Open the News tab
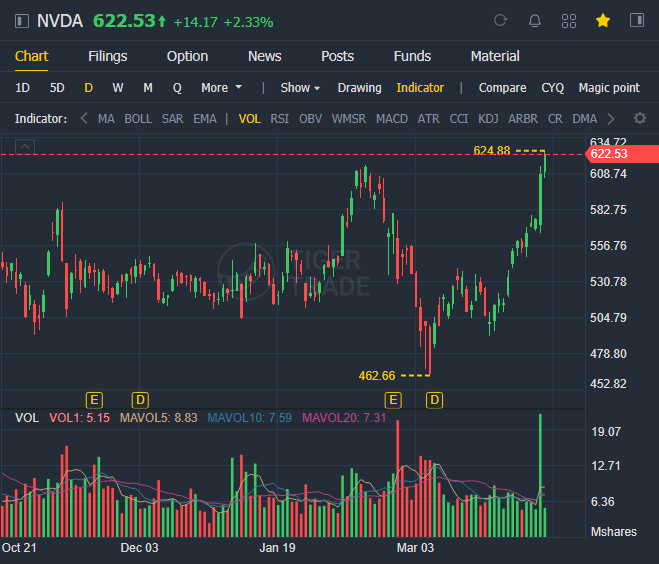This screenshot has width=659, height=564. click(264, 56)
